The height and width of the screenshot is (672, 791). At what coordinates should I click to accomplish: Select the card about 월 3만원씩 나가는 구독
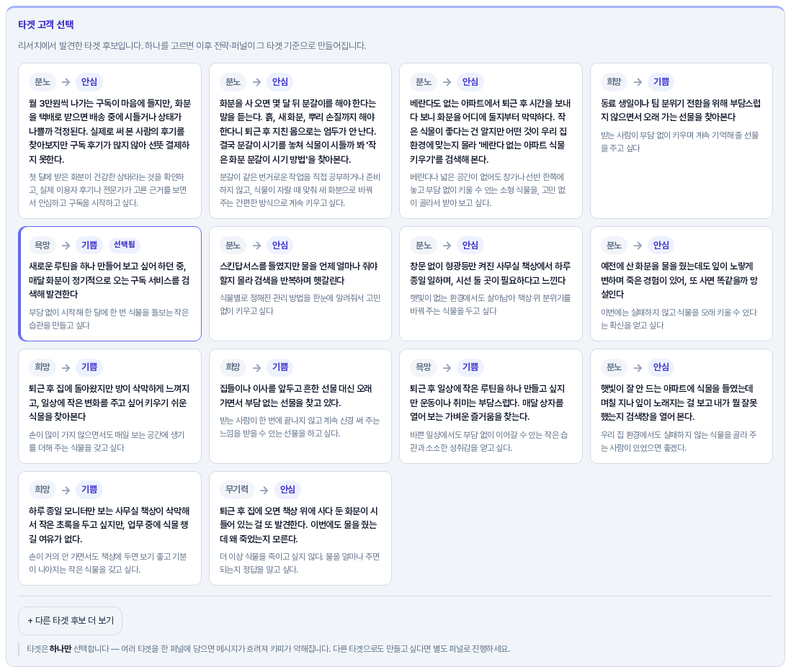click(x=110, y=140)
